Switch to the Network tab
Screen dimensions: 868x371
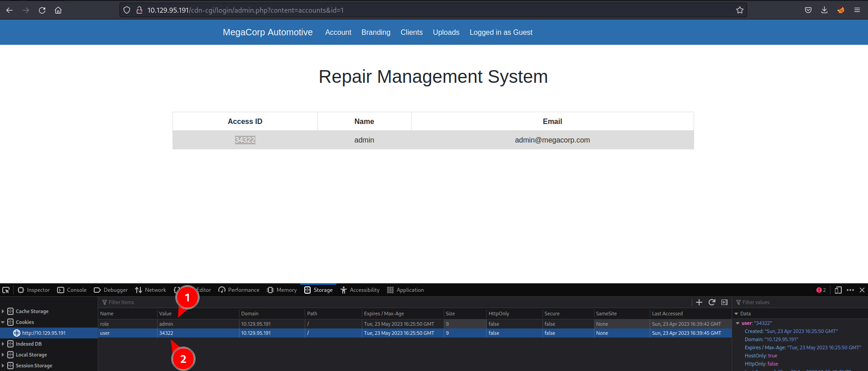(x=150, y=290)
